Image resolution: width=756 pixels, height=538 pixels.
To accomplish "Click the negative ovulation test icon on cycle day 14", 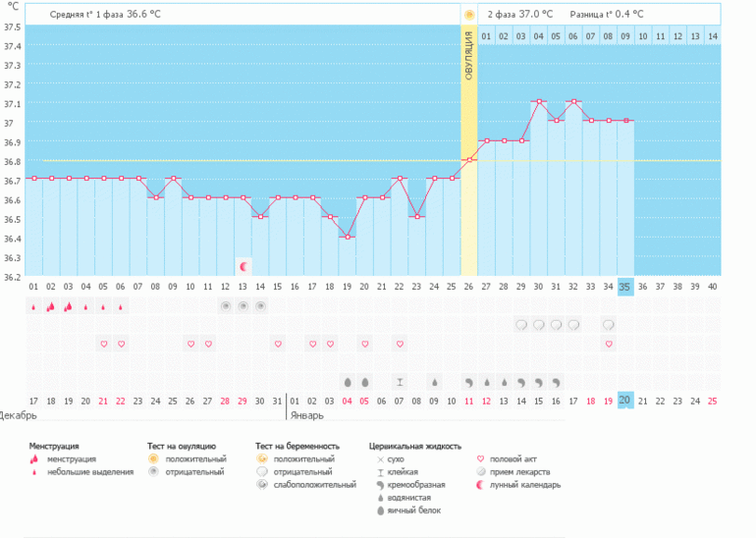I will (x=260, y=306).
